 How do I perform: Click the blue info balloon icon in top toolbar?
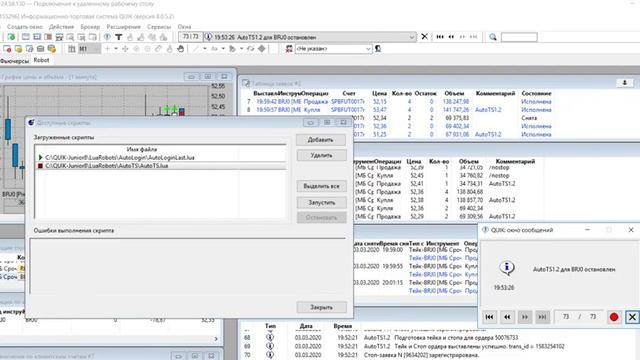[x=107, y=37]
